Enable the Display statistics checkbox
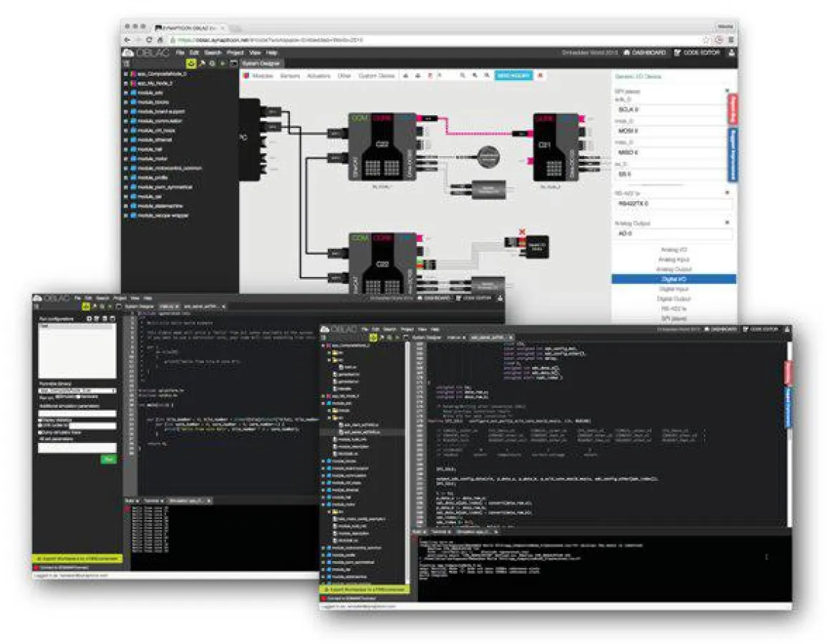The height and width of the screenshot is (644, 829). click(x=39, y=420)
